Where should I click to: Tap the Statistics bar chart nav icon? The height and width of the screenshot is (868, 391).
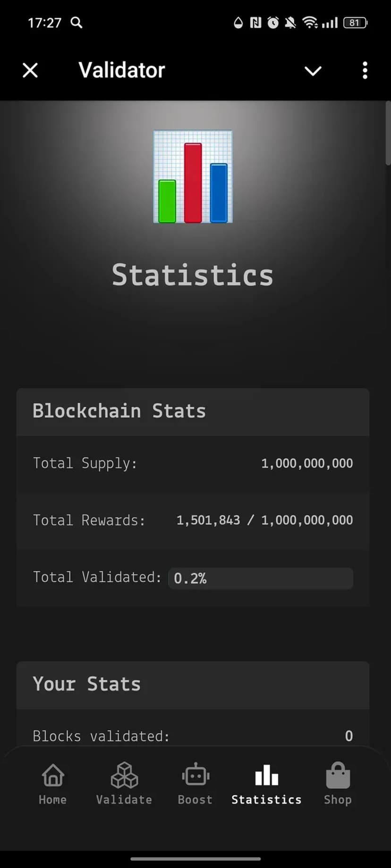pos(266,776)
